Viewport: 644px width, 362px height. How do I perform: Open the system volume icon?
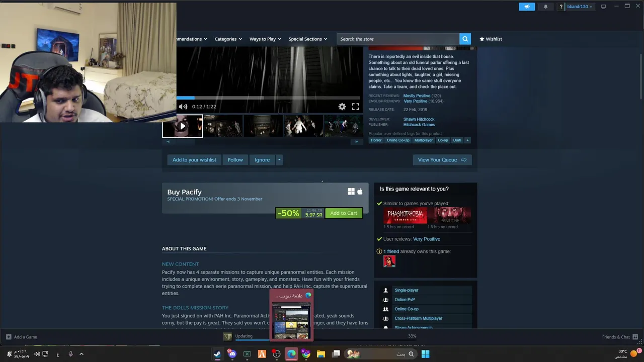point(37,354)
